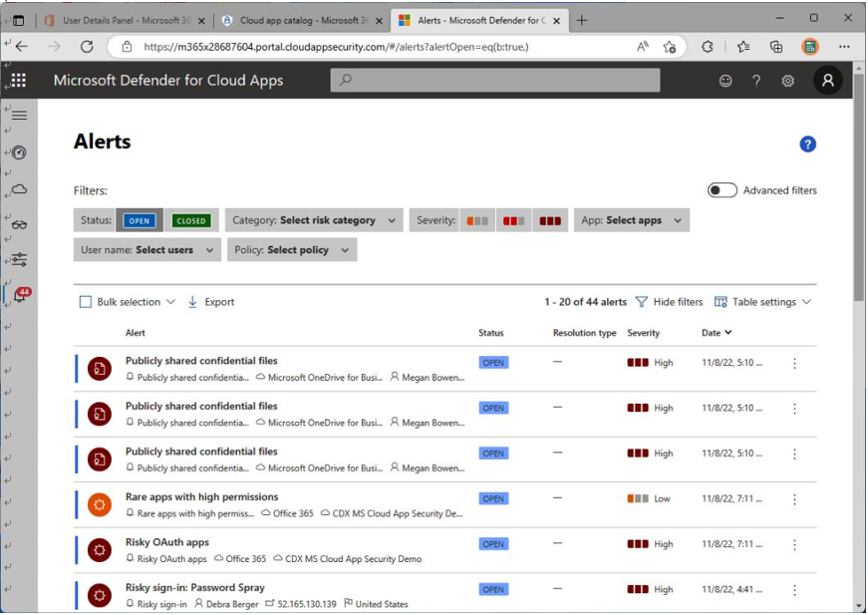The height and width of the screenshot is (615, 868).
Task: Click IP address 52.165.130.139
Action: [307, 604]
